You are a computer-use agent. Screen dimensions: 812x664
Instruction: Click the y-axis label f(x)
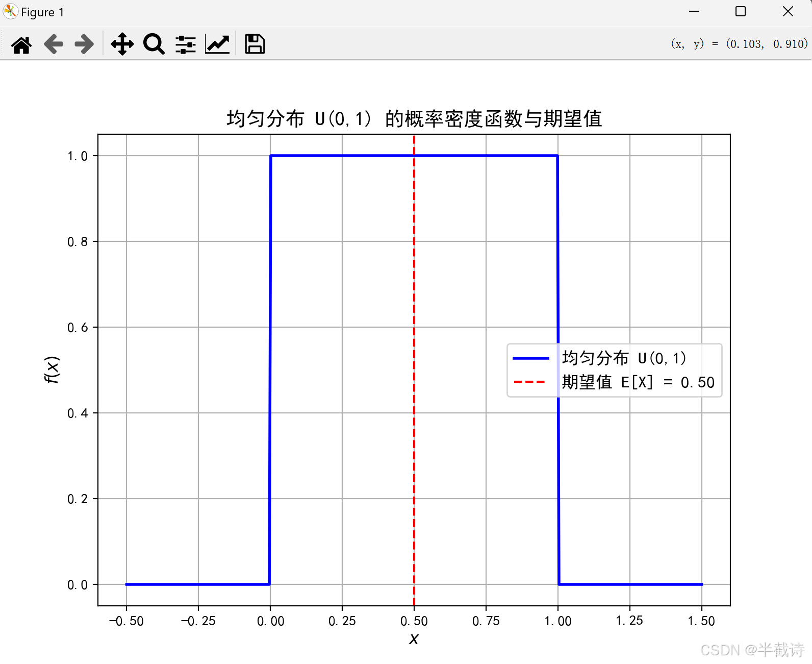[52, 370]
